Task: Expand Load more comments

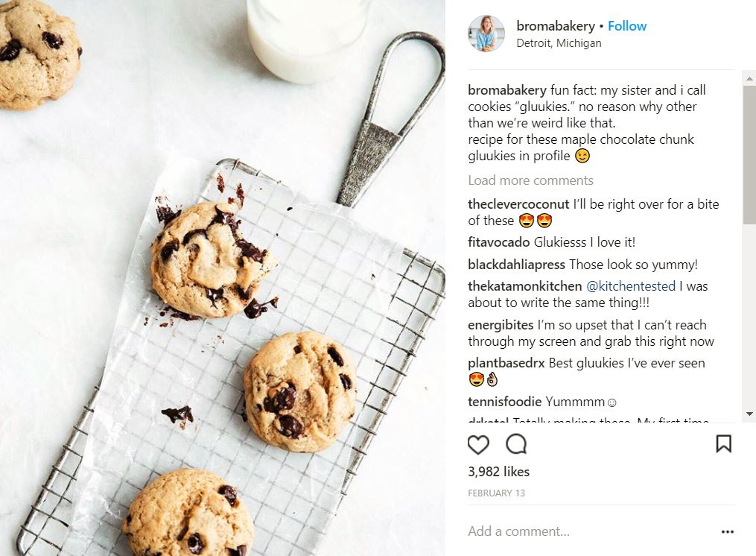Action: (530, 180)
